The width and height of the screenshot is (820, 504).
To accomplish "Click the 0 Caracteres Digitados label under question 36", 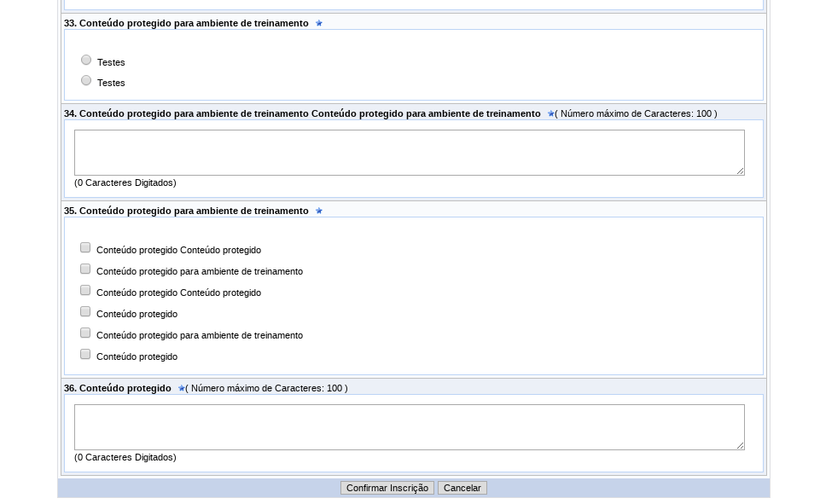I will pos(125,457).
